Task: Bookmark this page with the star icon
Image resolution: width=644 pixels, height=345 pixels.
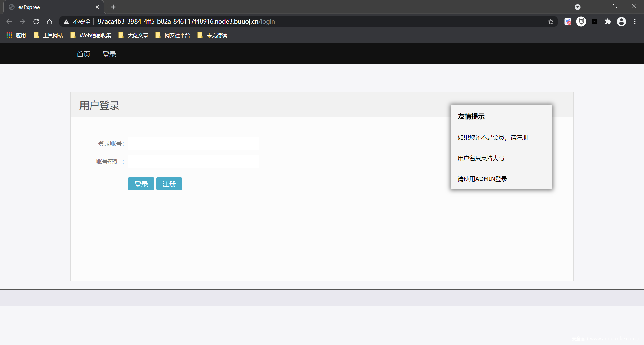Action: (551, 22)
